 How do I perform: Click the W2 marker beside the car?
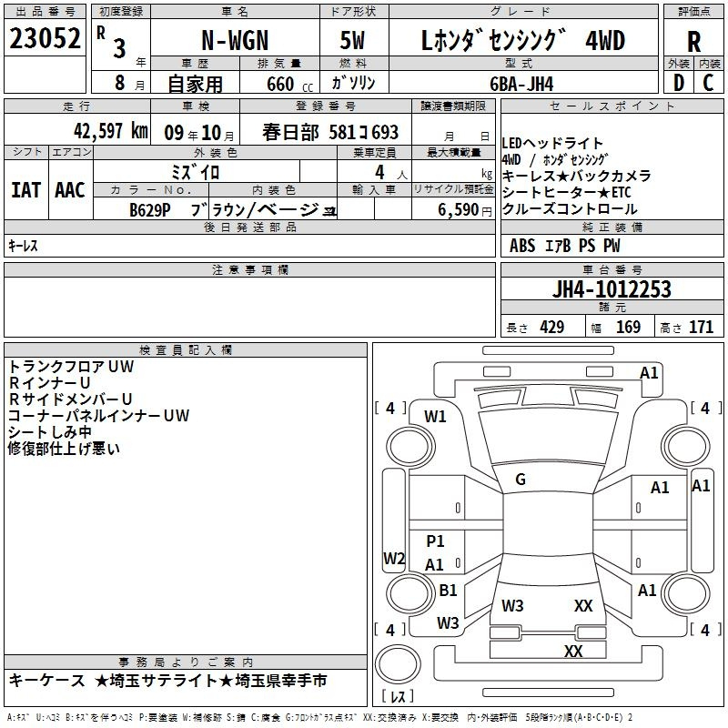pos(394,558)
